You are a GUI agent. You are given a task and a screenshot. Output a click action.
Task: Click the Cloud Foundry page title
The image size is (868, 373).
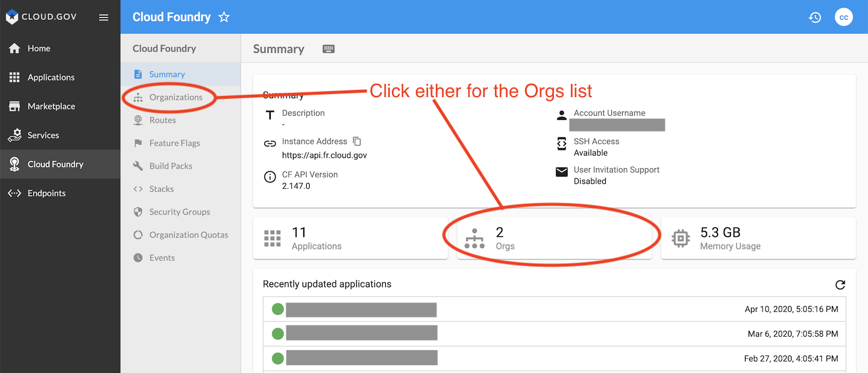point(172,17)
